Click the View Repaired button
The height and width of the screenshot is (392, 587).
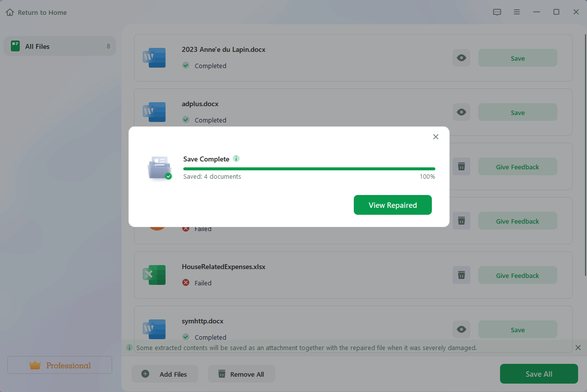tap(393, 205)
